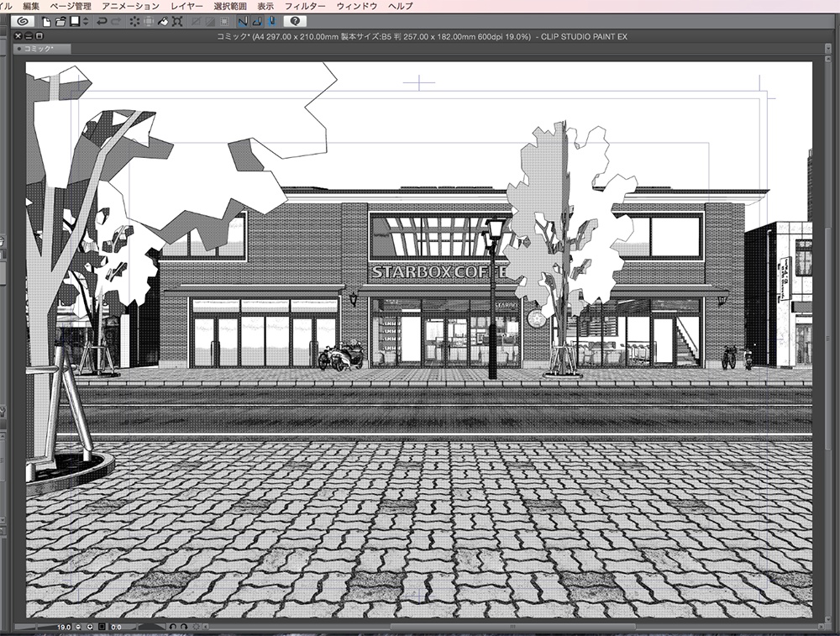Screen dimensions: 840x636
Task: Click the horizontal scrollbar left arrow
Action: [206, 627]
